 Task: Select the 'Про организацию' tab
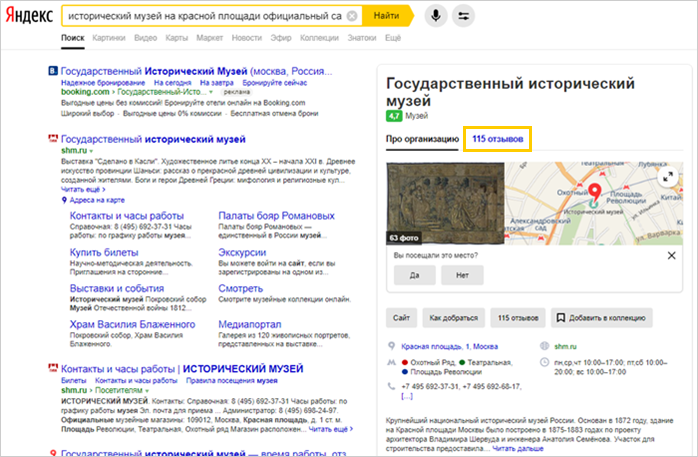click(422, 139)
